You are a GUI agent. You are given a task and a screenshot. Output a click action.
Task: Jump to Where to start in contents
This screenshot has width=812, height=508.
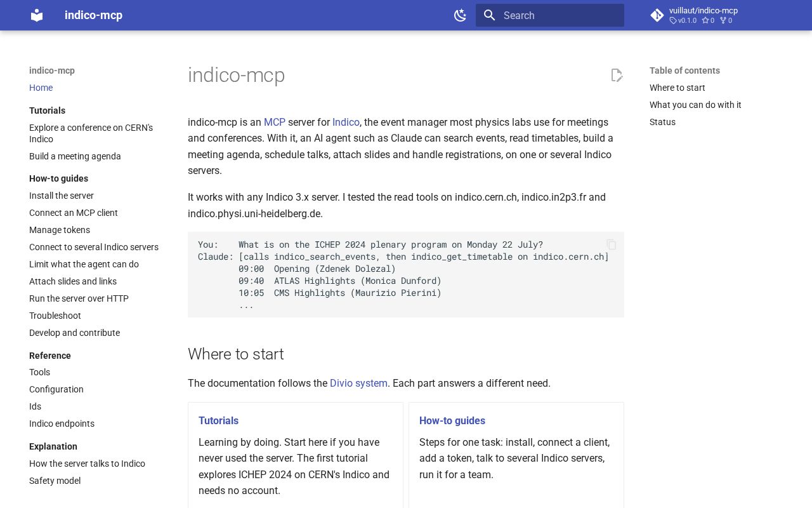click(x=677, y=88)
